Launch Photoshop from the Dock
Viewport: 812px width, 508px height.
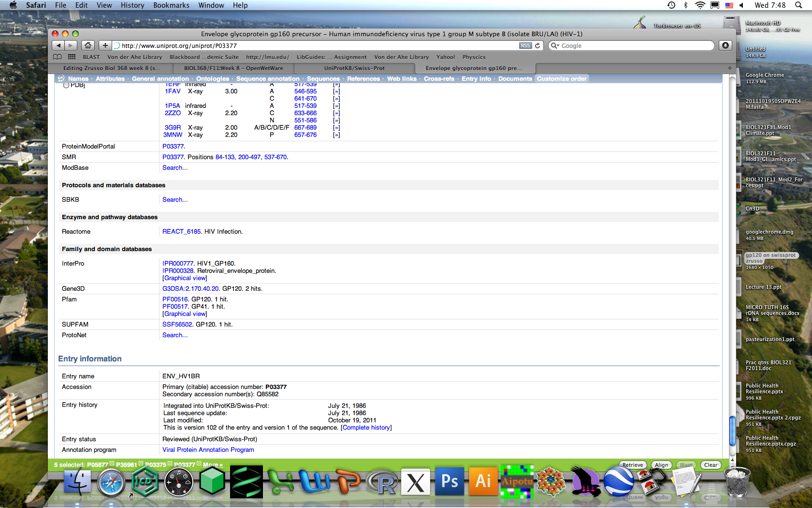click(449, 482)
